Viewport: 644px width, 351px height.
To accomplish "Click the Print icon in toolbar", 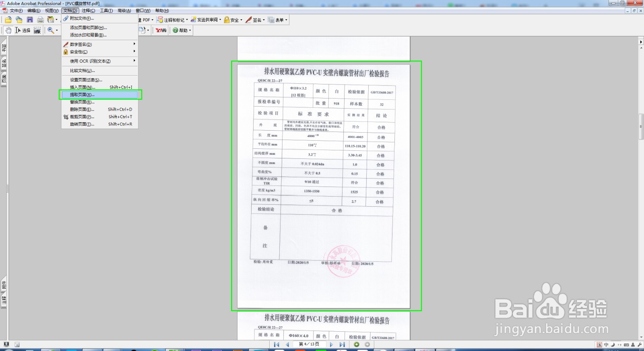I will [x=40, y=20].
